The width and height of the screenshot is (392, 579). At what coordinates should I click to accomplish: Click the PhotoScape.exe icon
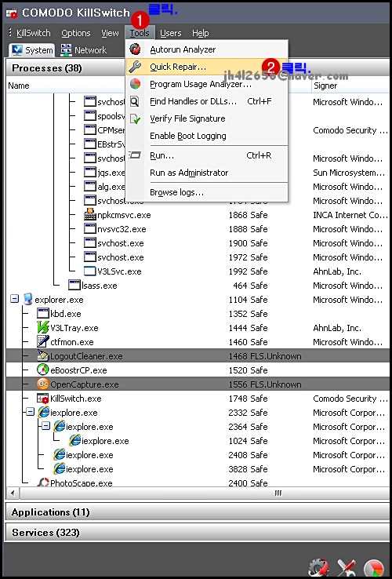tap(44, 482)
